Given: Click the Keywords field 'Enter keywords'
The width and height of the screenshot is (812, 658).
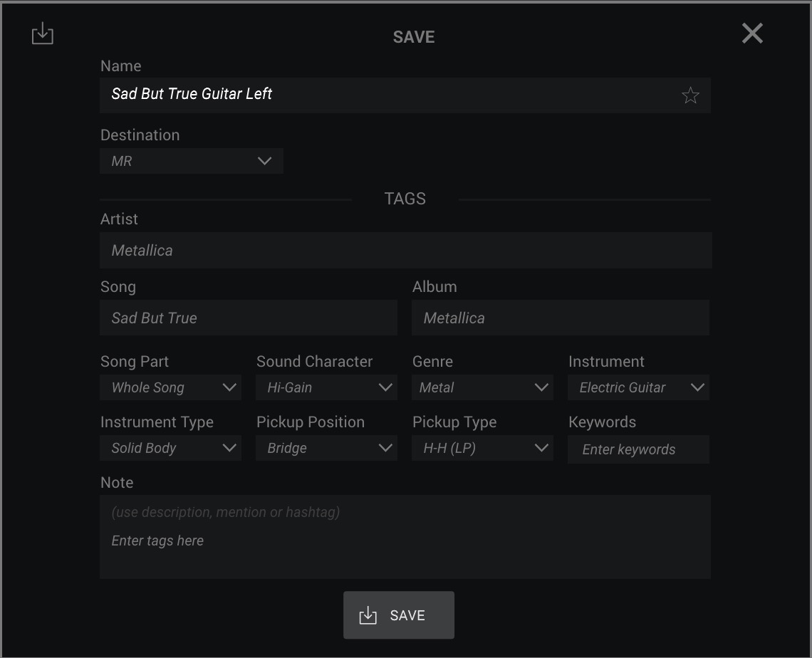Looking at the screenshot, I should pyautogui.click(x=638, y=449).
